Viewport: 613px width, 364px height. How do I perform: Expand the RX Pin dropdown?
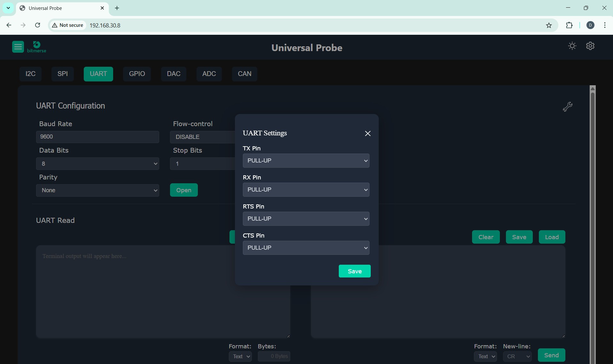(306, 190)
